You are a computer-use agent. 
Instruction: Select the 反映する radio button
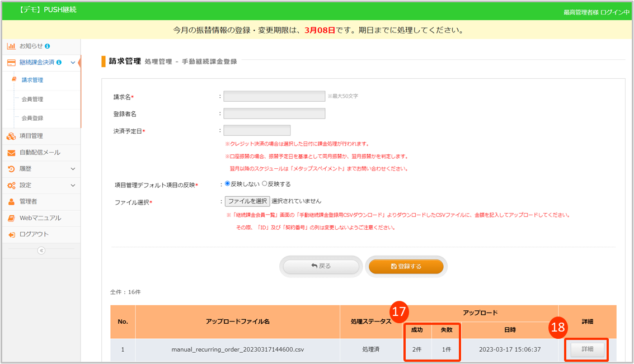coord(264,183)
